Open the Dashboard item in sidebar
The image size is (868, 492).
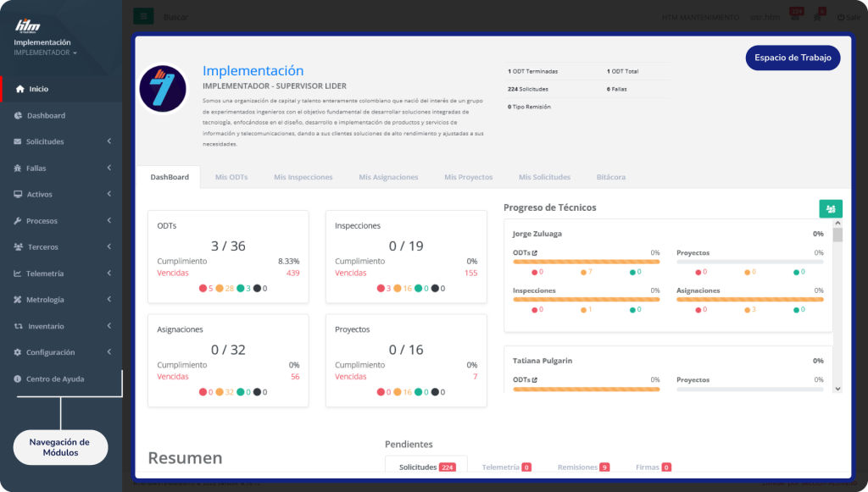pos(46,115)
